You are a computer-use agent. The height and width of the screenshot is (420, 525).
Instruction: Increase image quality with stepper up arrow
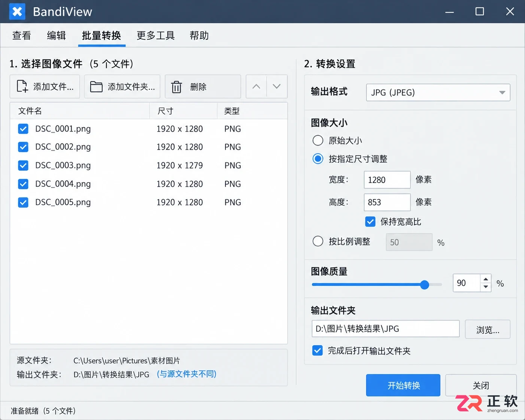(486, 279)
